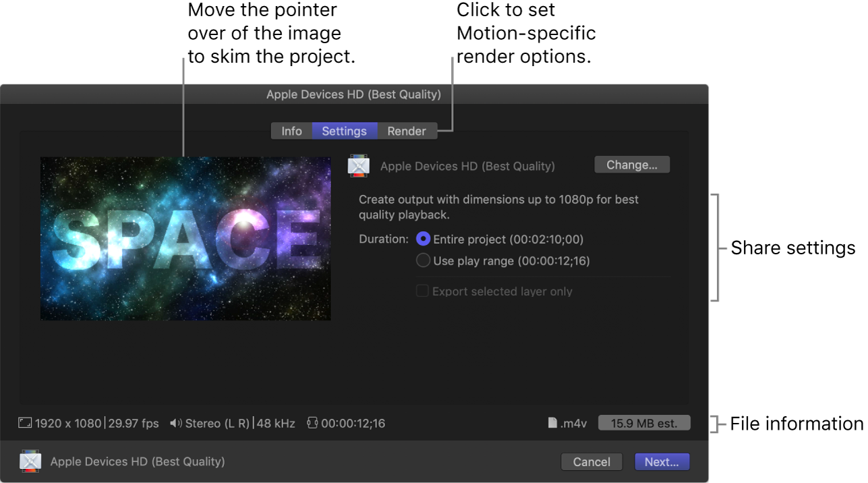Image resolution: width=868 pixels, height=483 pixels.
Task: Click the Apple Devices icon in bottom bar
Action: coord(30,461)
